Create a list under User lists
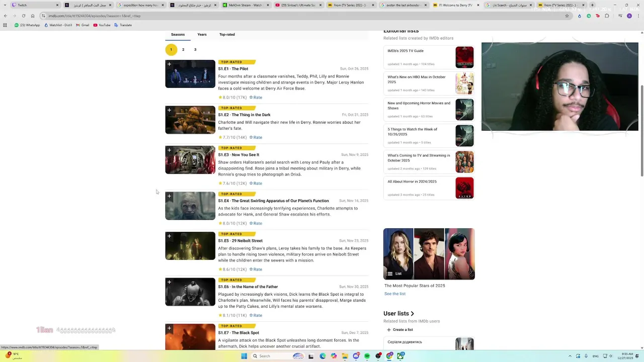The image size is (644, 362). point(399,330)
